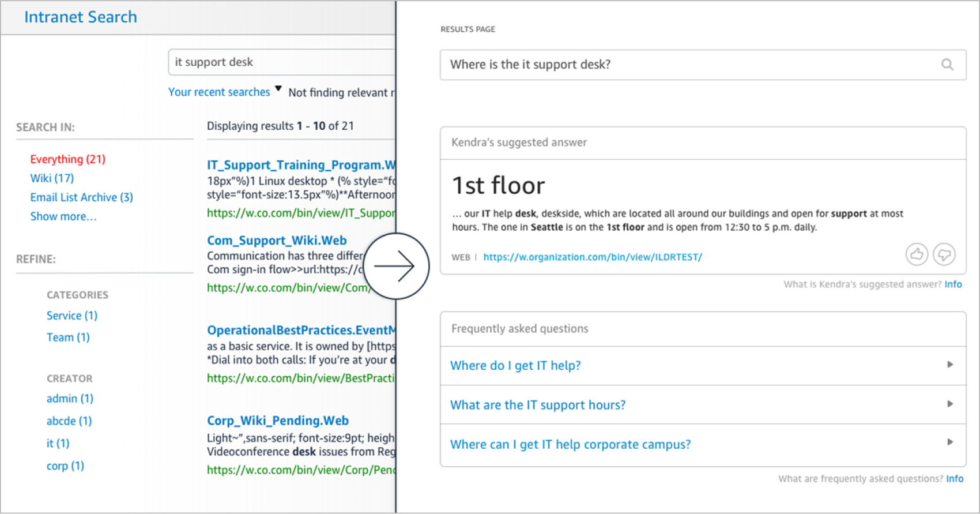The height and width of the screenshot is (514, 980).
Task: Filter results by Wiki
Action: (x=52, y=178)
